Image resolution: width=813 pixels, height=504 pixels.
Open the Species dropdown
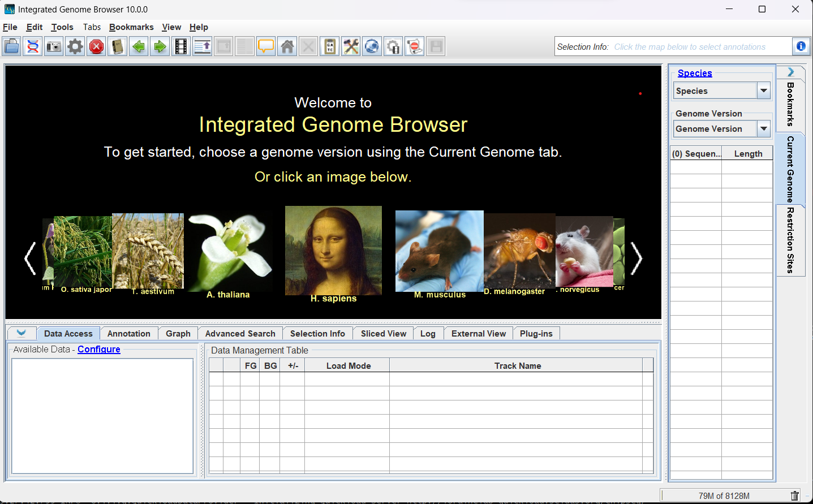click(763, 91)
